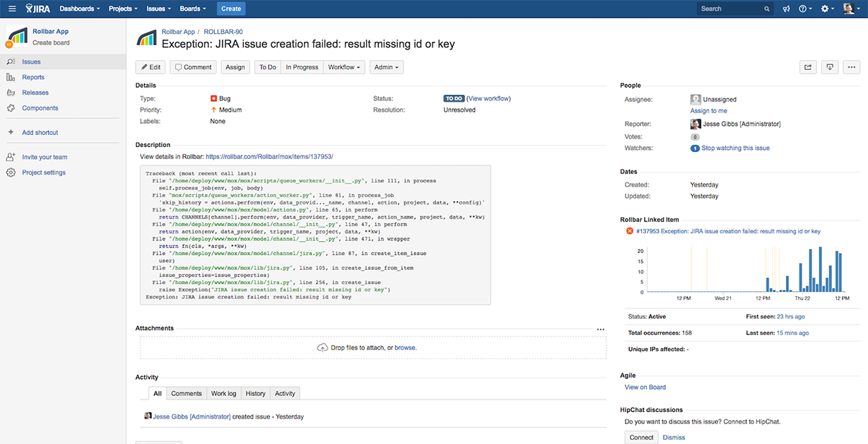Open the Boards menu
The width and height of the screenshot is (868, 444).
pyautogui.click(x=193, y=8)
